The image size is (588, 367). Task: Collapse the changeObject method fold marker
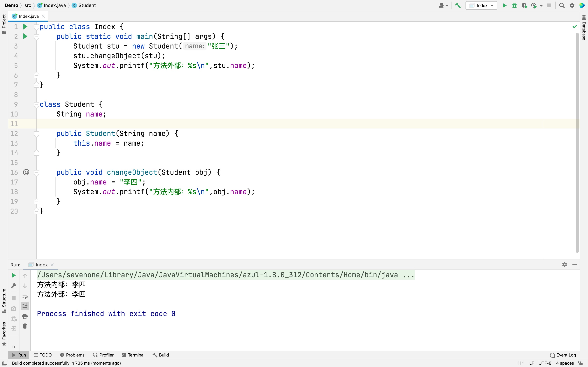pyautogui.click(x=37, y=173)
